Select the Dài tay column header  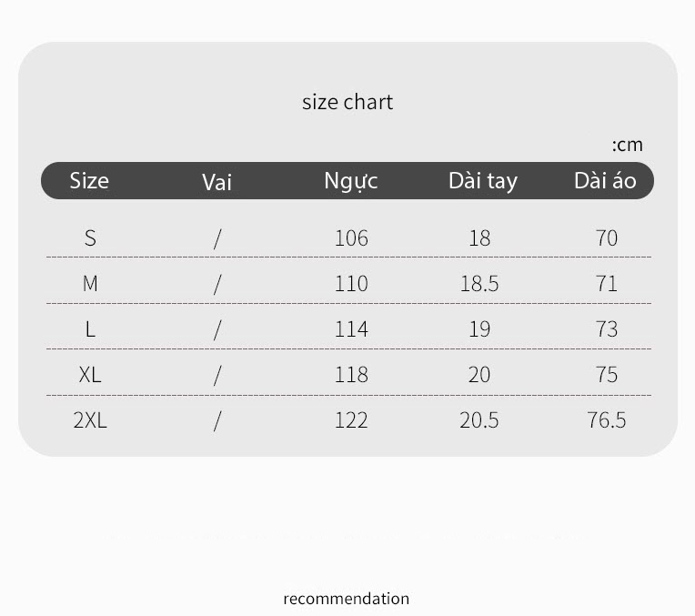point(483,181)
